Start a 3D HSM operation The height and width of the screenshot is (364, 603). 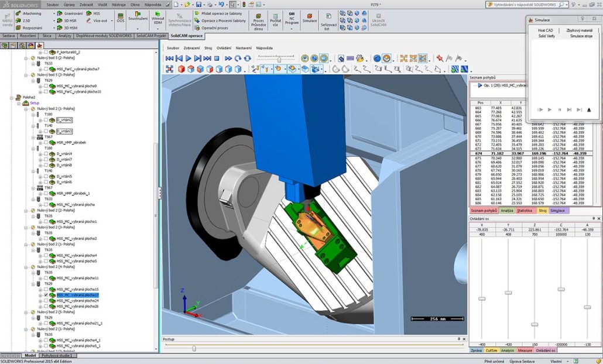pos(67,28)
